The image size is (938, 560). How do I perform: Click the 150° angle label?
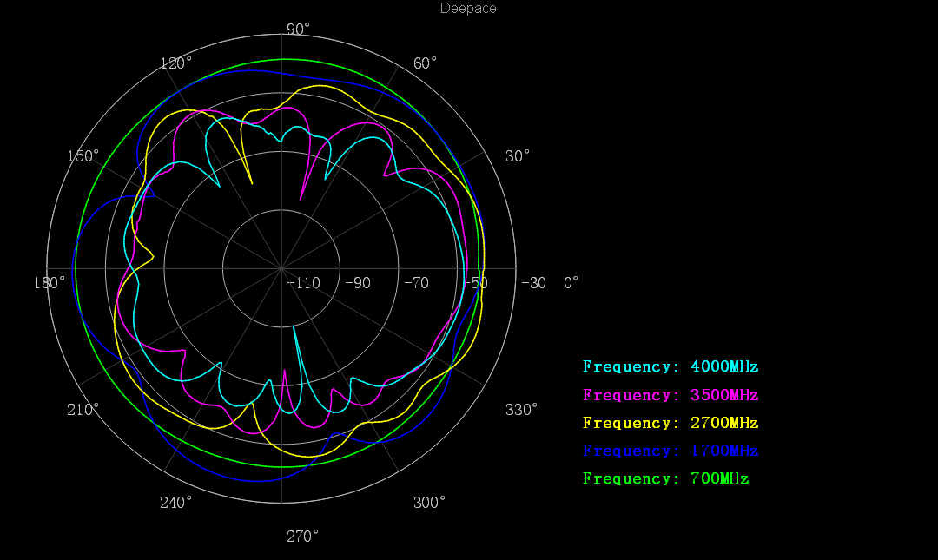click(83, 156)
